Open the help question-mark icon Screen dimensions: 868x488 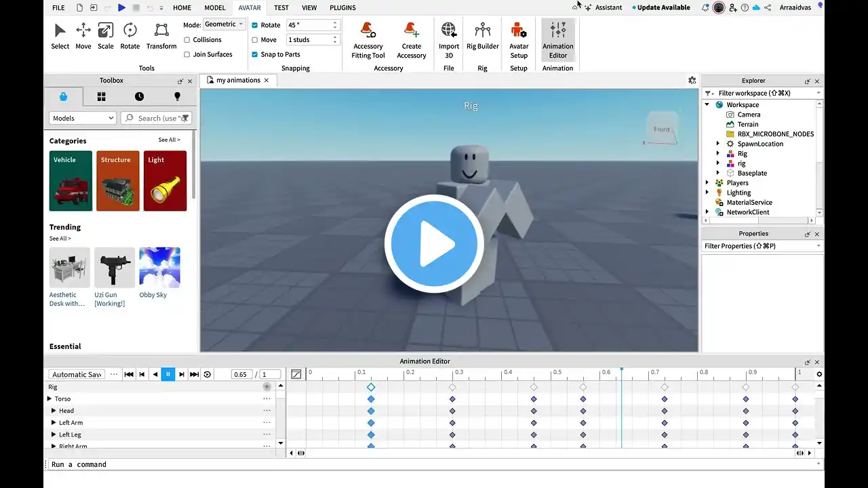pyautogui.click(x=745, y=7)
